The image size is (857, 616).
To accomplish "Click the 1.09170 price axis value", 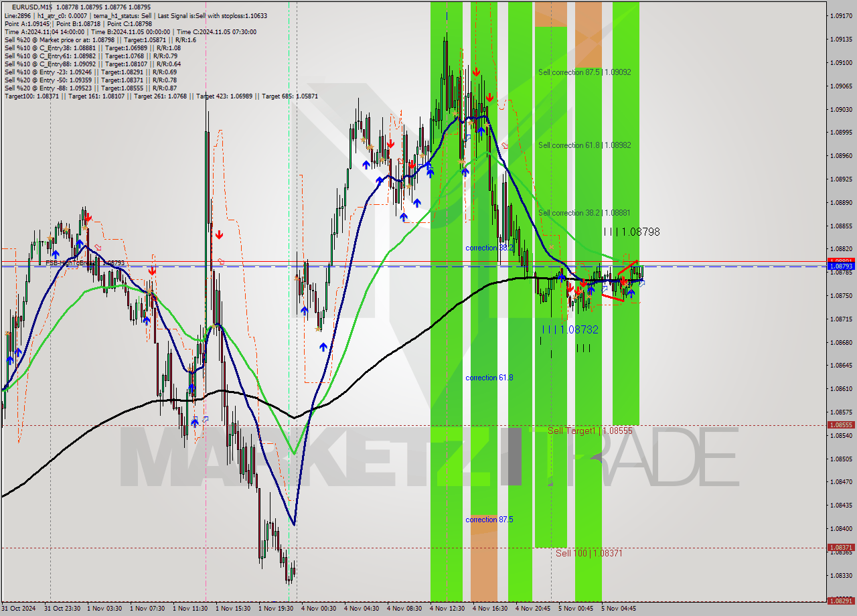I will [841, 15].
